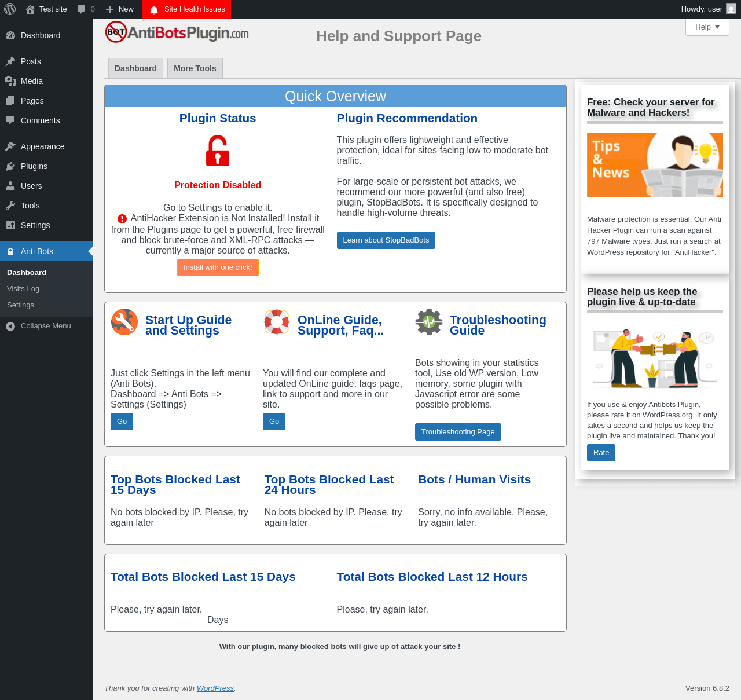Click Install with one click button
741x700 pixels.
click(218, 267)
